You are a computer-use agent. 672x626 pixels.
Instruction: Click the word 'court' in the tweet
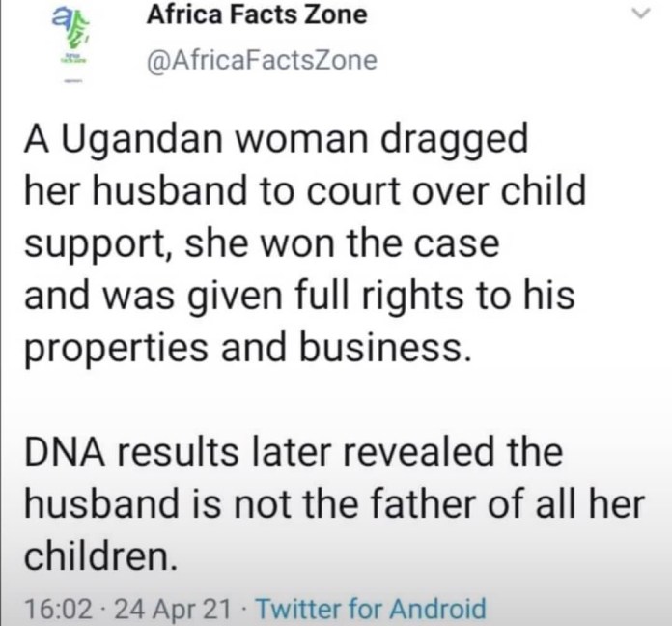352,192
